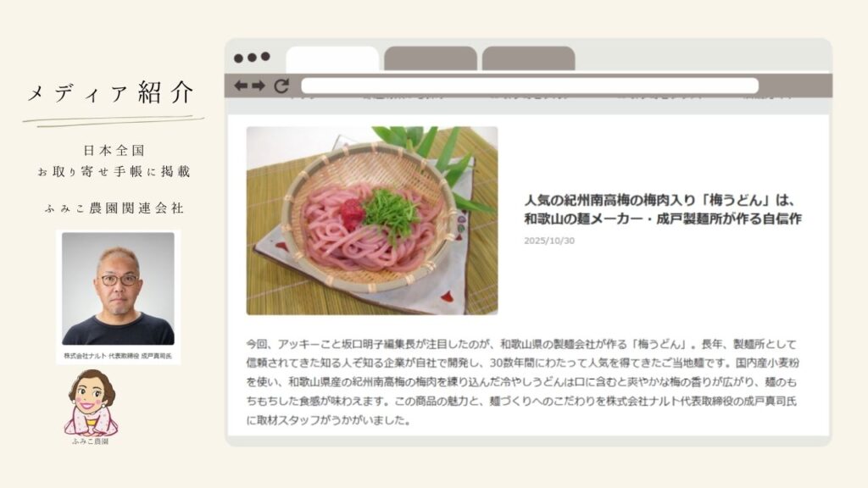Open the pink 梅うどん noodle photo
The image size is (868, 488).
click(372, 221)
